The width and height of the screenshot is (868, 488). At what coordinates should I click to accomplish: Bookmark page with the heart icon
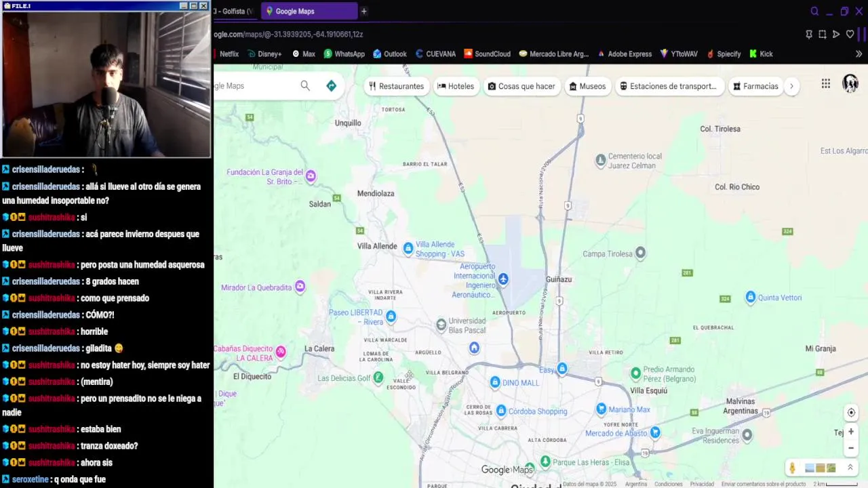point(850,34)
